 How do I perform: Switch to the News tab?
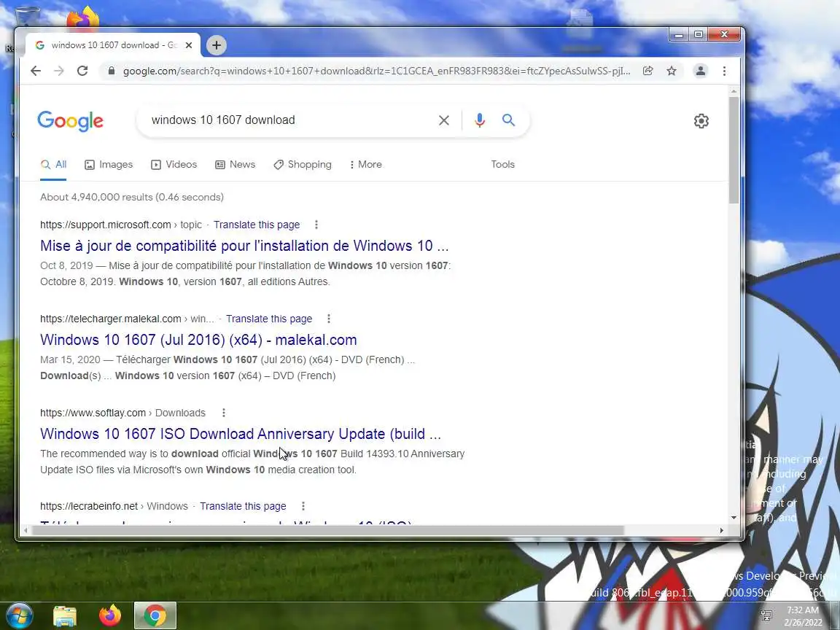[236, 165]
